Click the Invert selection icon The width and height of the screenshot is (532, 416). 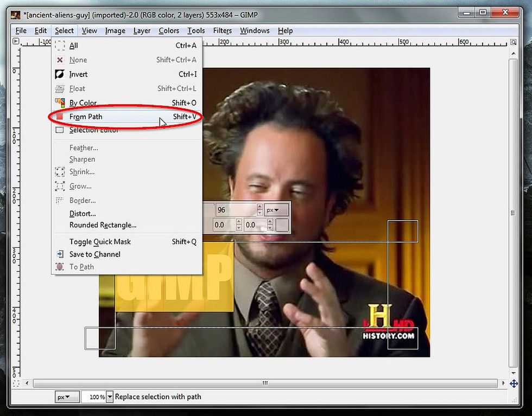[x=60, y=74]
